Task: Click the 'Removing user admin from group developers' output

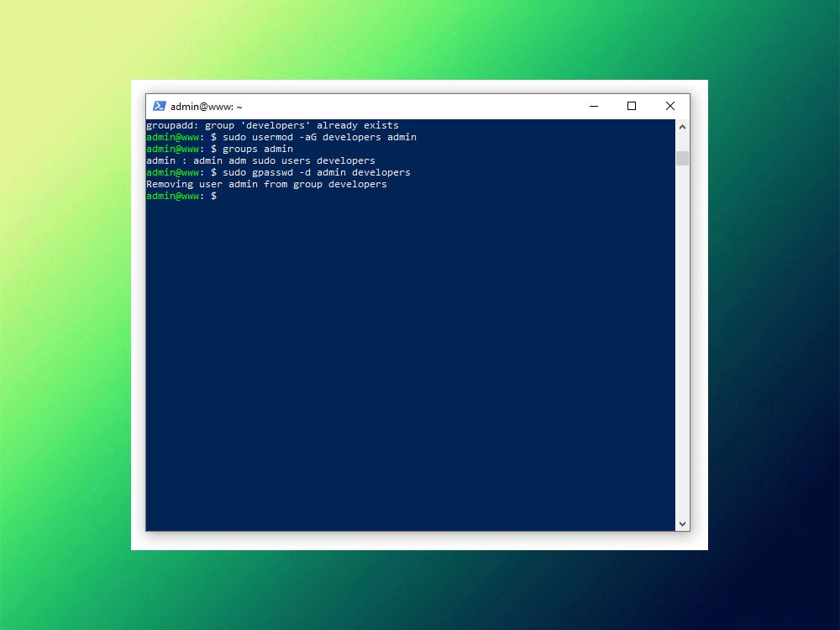Action: click(x=266, y=184)
